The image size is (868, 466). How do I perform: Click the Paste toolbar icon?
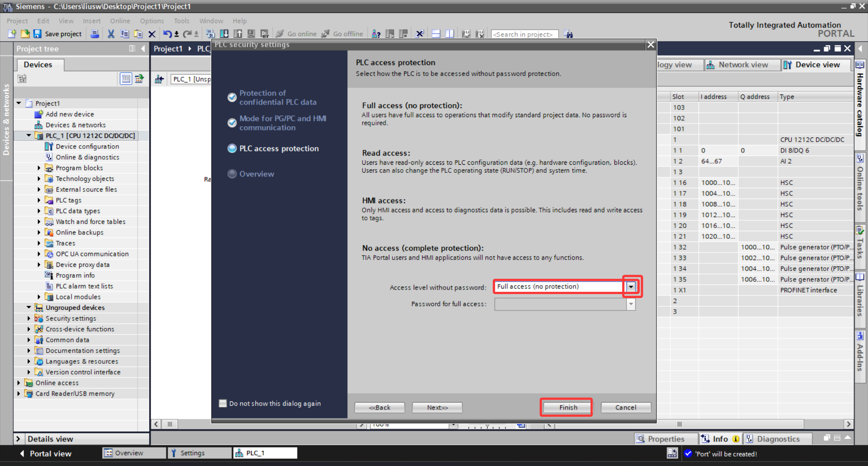[138, 33]
